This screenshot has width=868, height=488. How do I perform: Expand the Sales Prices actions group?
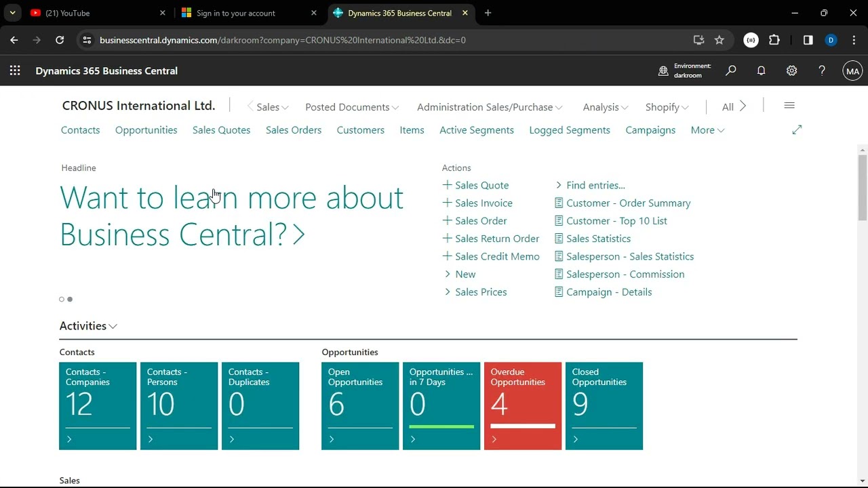click(x=475, y=292)
